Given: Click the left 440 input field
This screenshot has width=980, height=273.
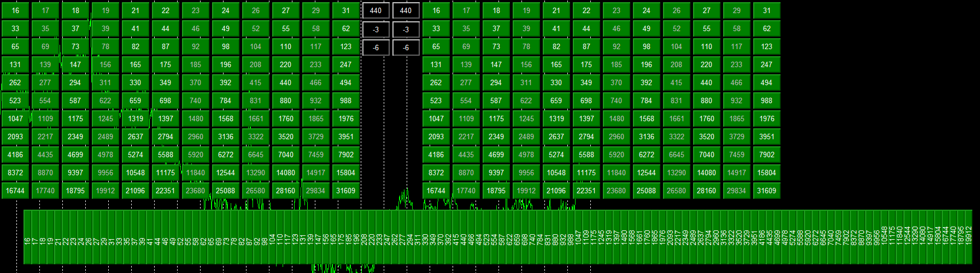Looking at the screenshot, I should point(376,10).
